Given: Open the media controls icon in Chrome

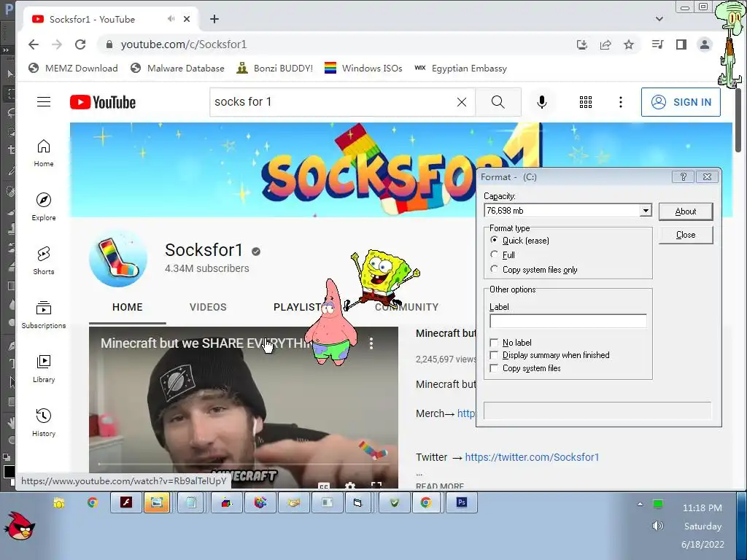Looking at the screenshot, I should [657, 44].
